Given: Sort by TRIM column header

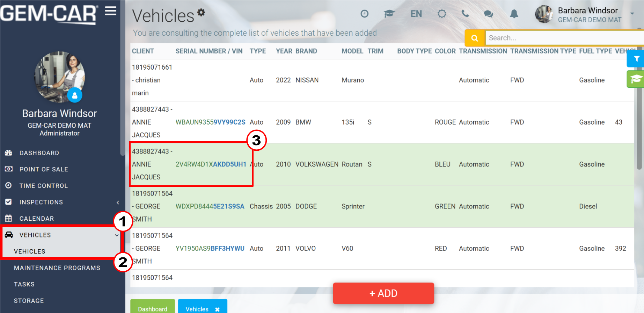Looking at the screenshot, I should [x=375, y=51].
